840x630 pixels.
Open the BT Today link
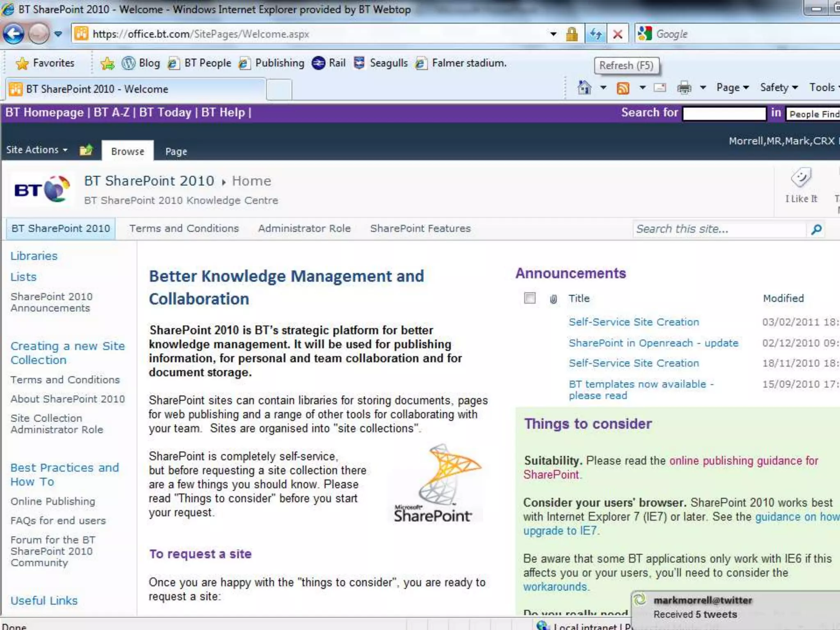pyautogui.click(x=165, y=112)
